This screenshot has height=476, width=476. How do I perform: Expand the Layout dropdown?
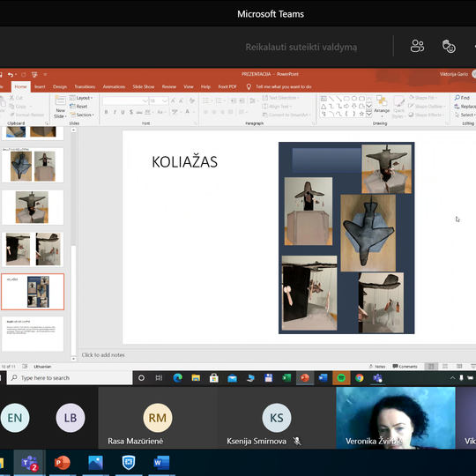point(81,98)
